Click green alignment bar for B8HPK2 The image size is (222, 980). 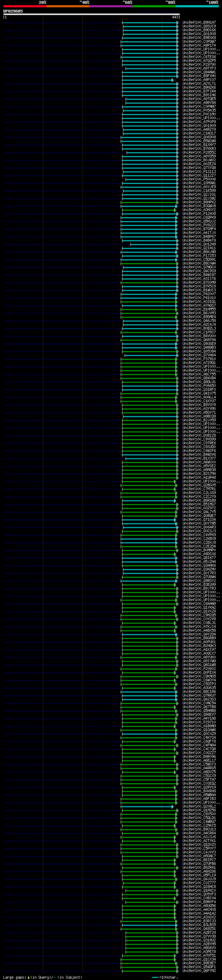pyautogui.click(x=150, y=202)
